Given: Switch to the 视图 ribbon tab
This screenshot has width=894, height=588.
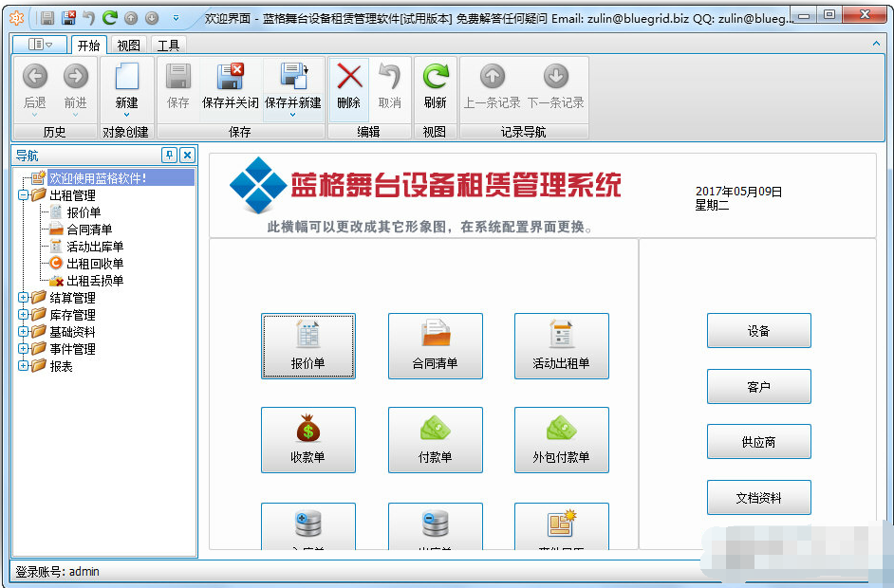Looking at the screenshot, I should 128,45.
